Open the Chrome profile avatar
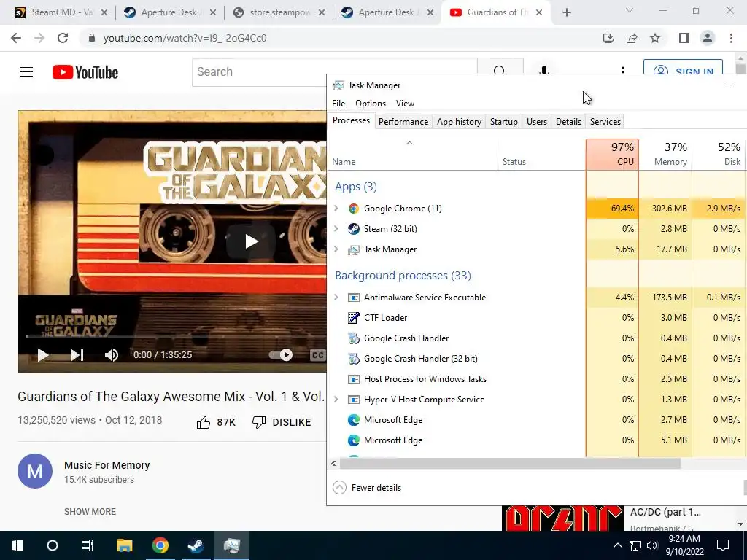Image resolution: width=747 pixels, height=560 pixels. pyautogui.click(x=708, y=38)
